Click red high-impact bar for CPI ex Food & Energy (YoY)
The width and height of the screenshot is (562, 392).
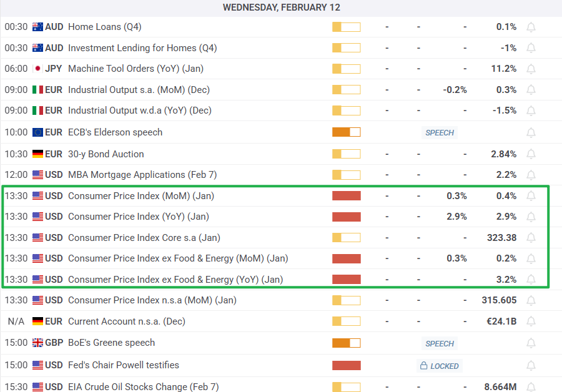346,279
